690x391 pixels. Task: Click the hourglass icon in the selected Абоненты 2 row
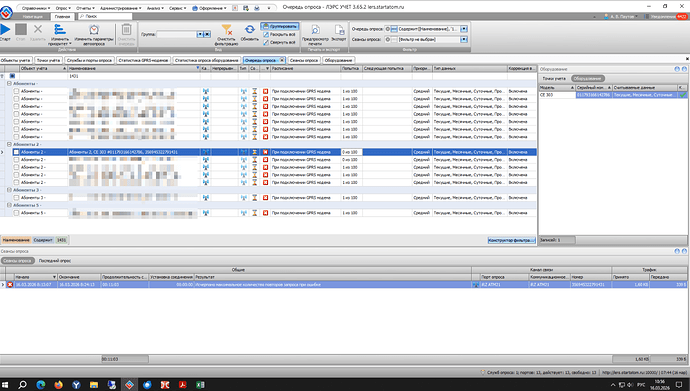[x=254, y=152]
